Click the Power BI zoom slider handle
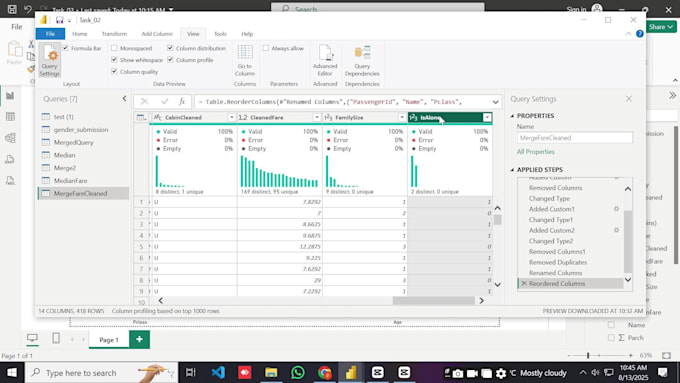The height and width of the screenshot is (383, 680). 588,355
